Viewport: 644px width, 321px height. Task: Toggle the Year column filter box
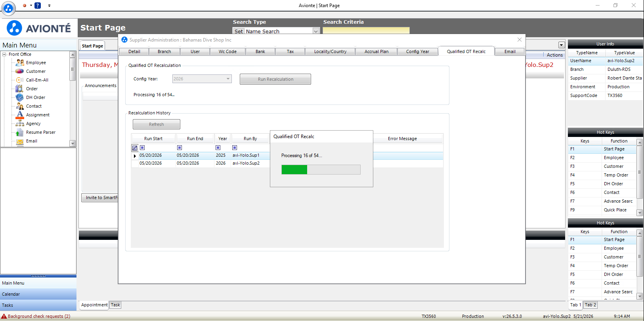218,148
